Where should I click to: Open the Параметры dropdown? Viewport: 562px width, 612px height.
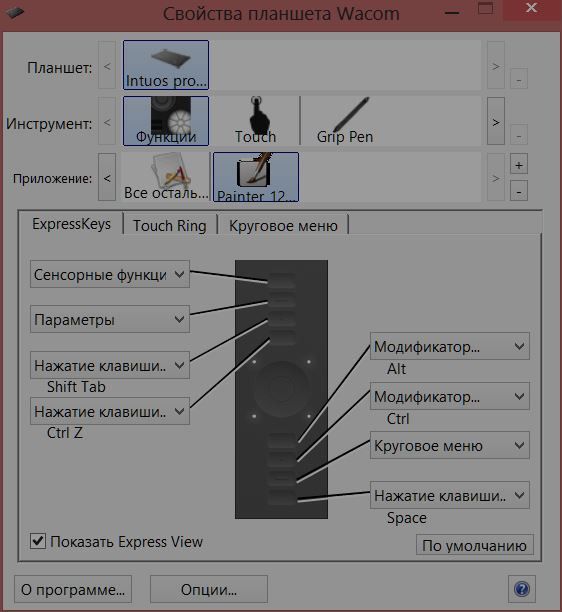[x=110, y=319]
